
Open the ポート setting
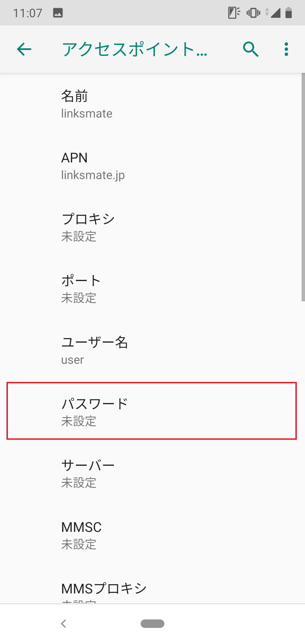(x=152, y=289)
